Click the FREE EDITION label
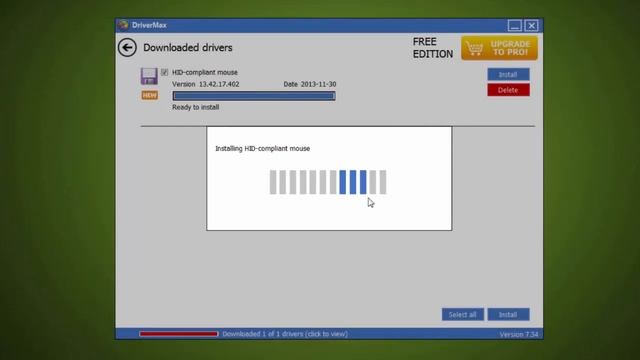Screen dimensions: 640x360 click(x=433, y=48)
